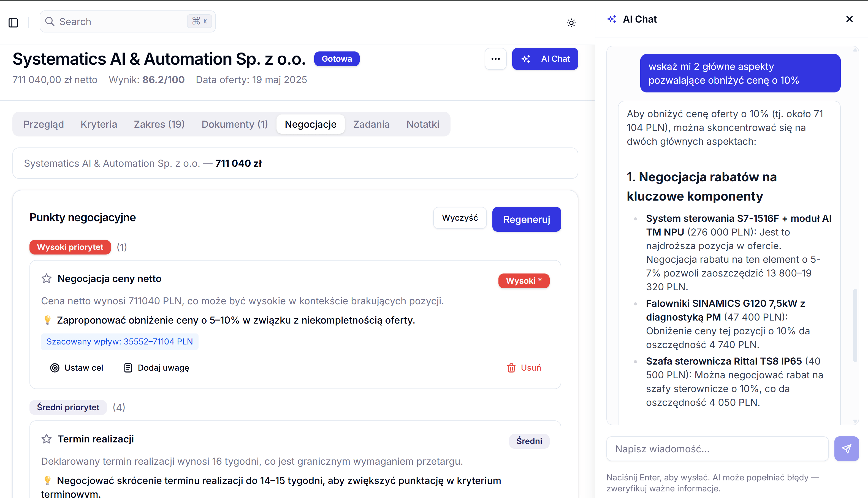Click the 711 040,00 zł netto amount
Viewport: 868px width, 498px height.
(55, 80)
